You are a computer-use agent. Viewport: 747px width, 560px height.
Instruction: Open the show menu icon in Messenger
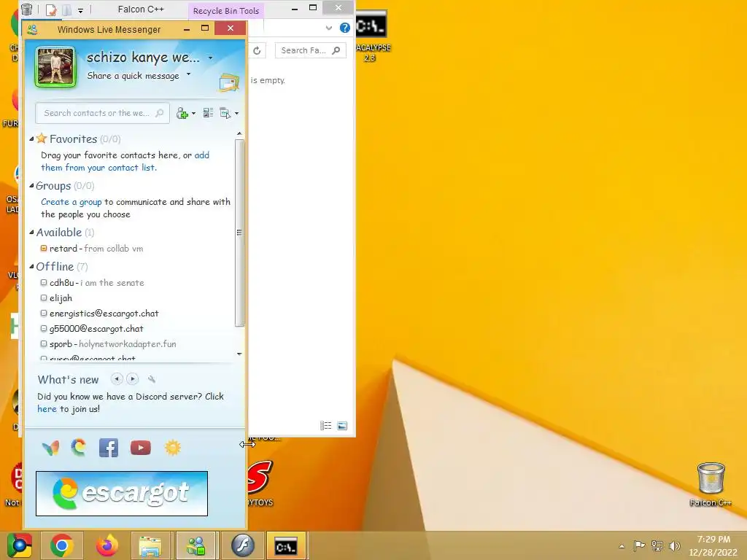tap(225, 113)
